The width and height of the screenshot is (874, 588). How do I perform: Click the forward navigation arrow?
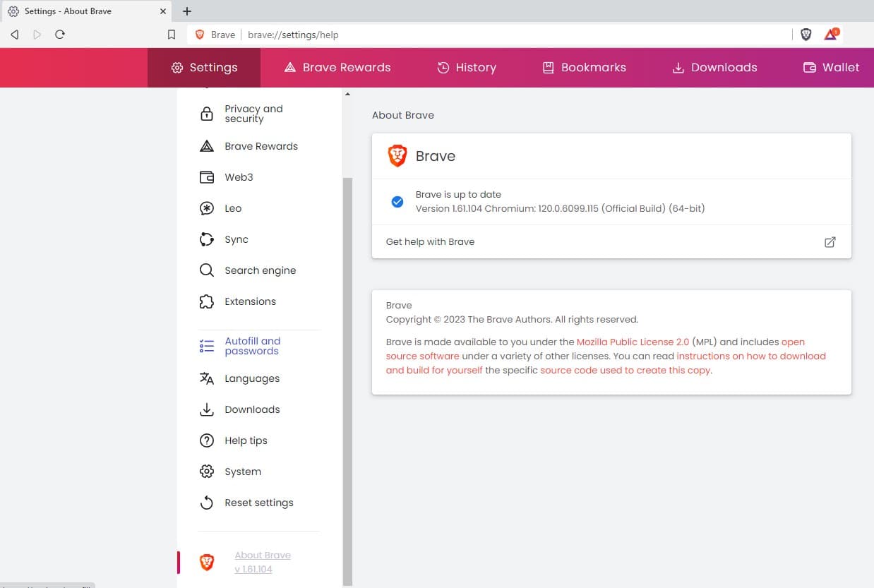click(37, 35)
